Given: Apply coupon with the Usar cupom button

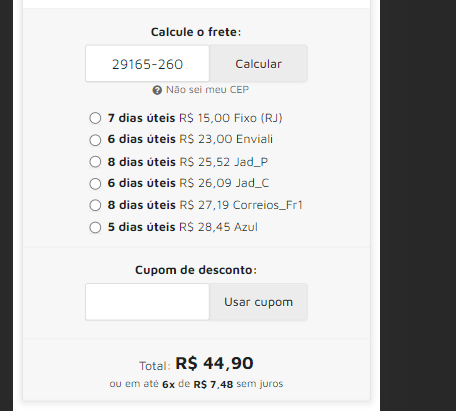Looking at the screenshot, I should (258, 302).
